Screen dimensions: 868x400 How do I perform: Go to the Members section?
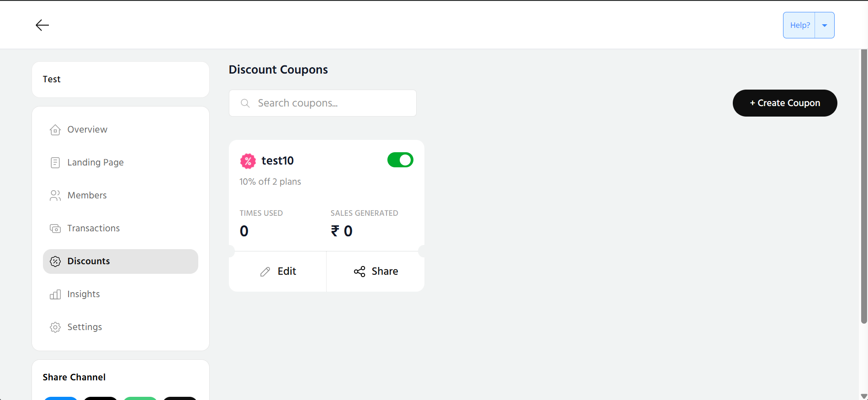(87, 196)
